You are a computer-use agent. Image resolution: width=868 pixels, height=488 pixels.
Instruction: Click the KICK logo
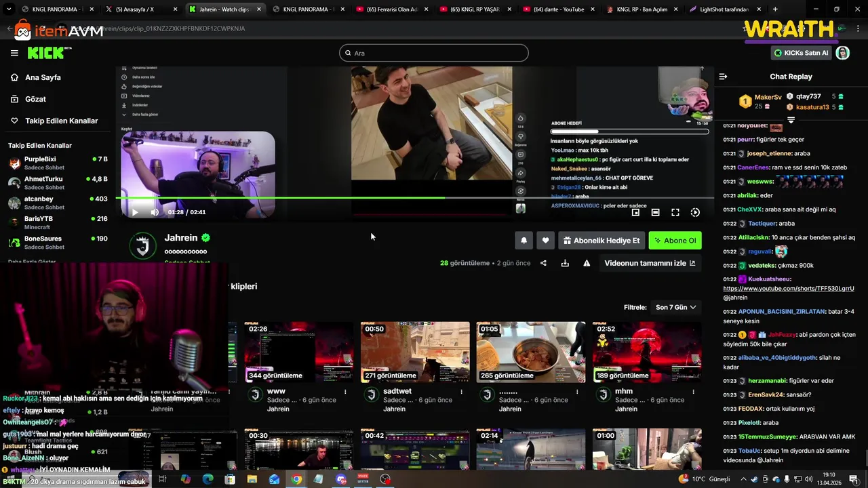pyautogui.click(x=47, y=53)
